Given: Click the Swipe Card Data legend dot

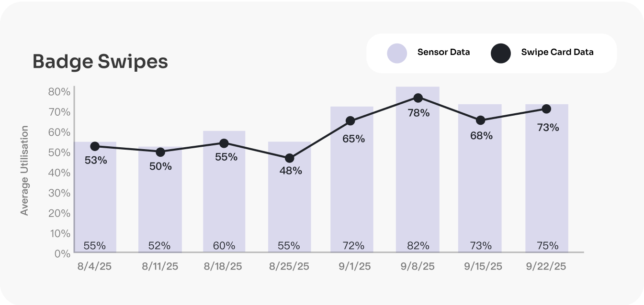Looking at the screenshot, I should 501,53.
